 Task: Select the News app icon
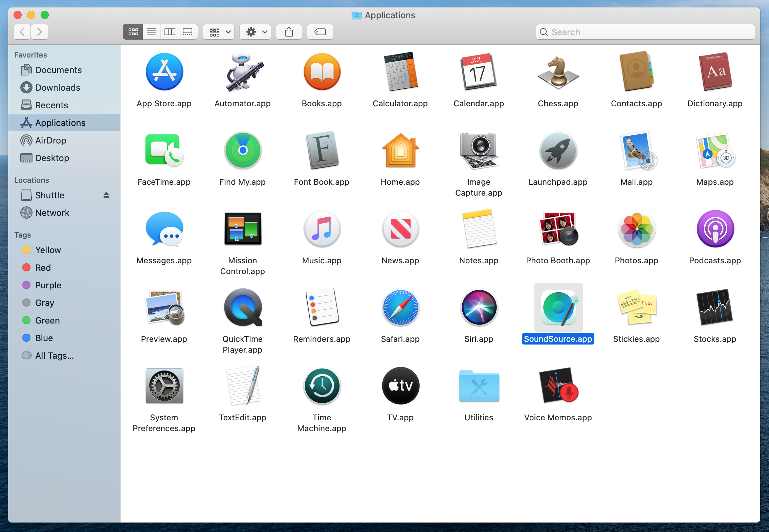pyautogui.click(x=400, y=229)
